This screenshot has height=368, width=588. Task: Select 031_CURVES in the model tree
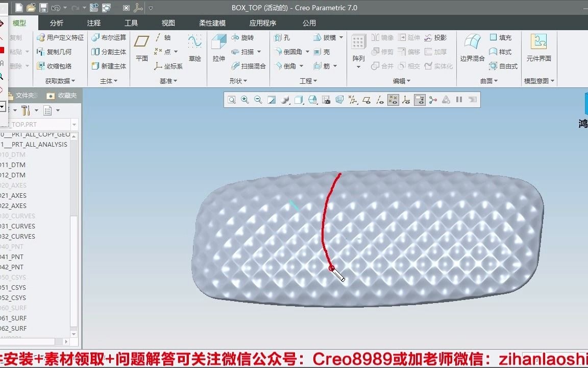(x=20, y=226)
